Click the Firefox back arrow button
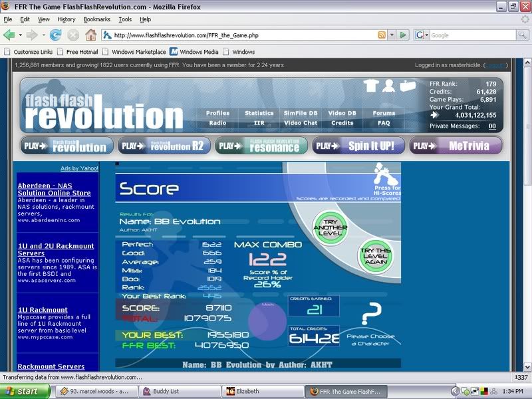Viewport: 532px width, 399px height. click(9, 35)
